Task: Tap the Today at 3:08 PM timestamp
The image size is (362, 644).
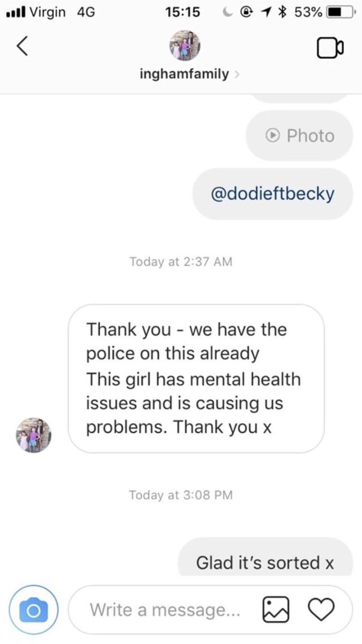Action: (181, 494)
